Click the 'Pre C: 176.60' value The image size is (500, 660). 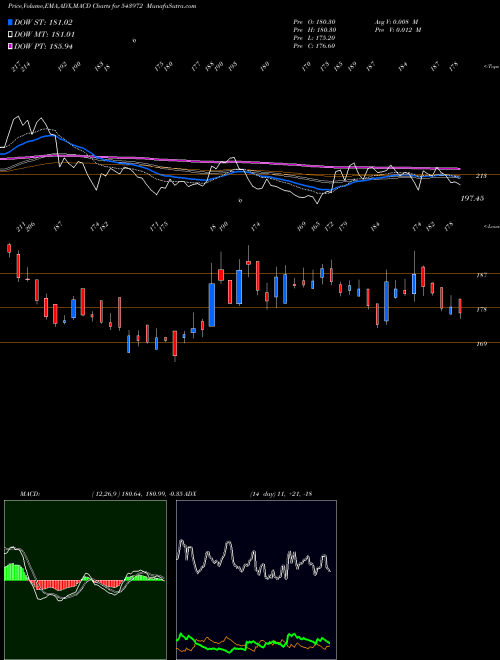tap(314, 46)
